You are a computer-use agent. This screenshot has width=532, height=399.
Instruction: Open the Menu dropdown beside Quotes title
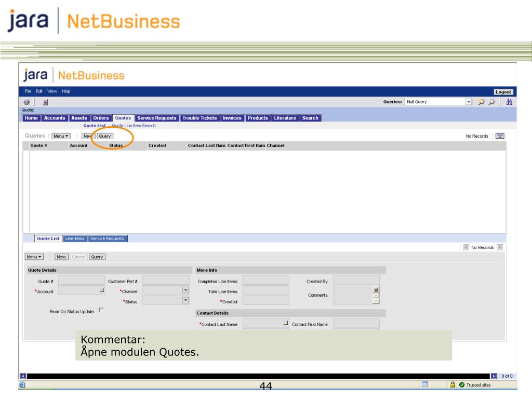point(61,136)
